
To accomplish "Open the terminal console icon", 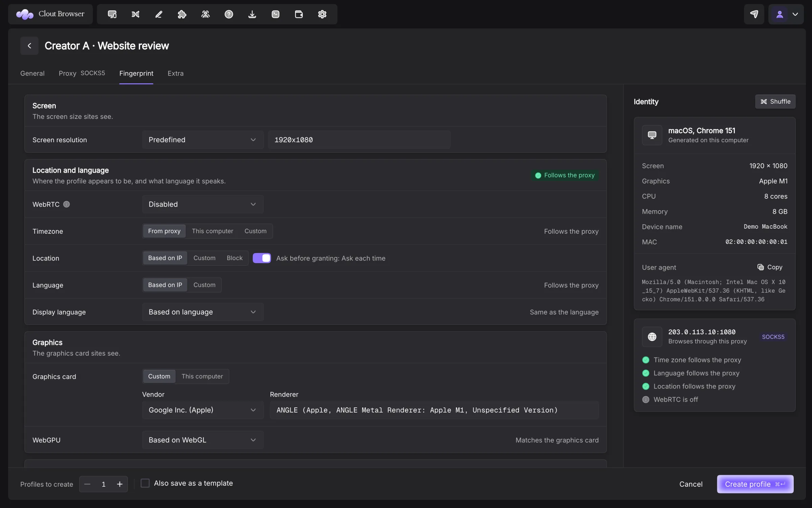I will click(x=275, y=14).
